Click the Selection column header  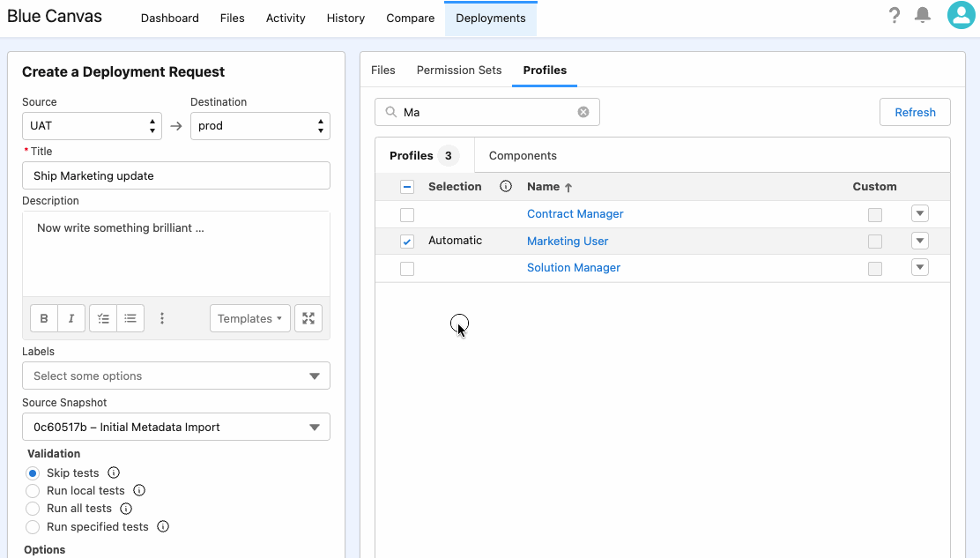point(455,186)
